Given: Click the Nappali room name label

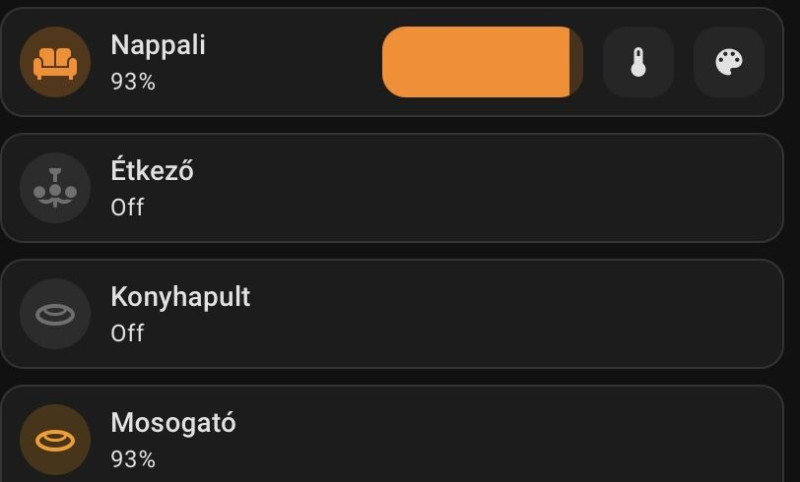Looking at the screenshot, I should point(157,45).
